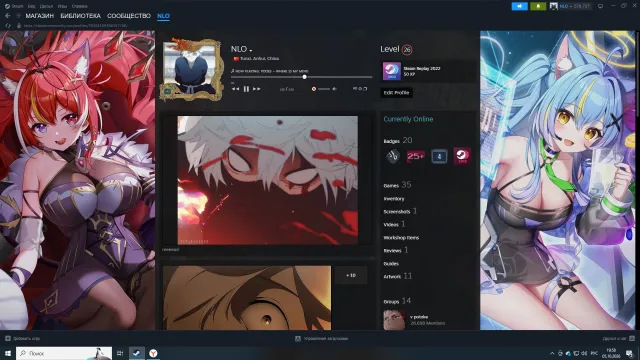The image size is (640, 360).
Task: Switch to the БИБЛИОТЕКА tab
Action: coord(80,16)
